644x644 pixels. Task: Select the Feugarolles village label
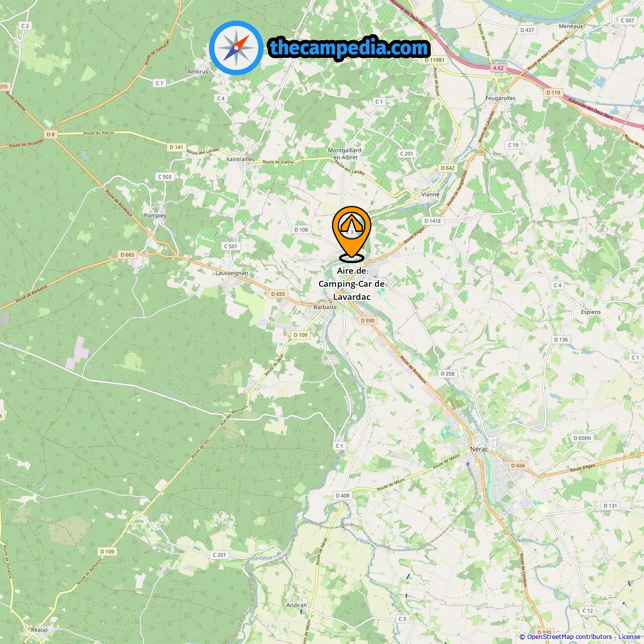pyautogui.click(x=501, y=98)
